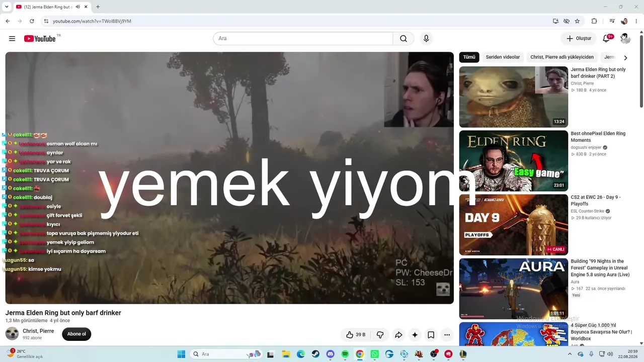Open the ESL Counter-Strike channel link

tap(588, 212)
